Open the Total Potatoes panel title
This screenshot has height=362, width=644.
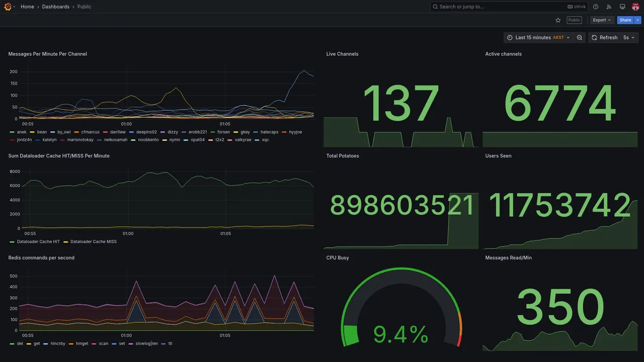coord(343,156)
